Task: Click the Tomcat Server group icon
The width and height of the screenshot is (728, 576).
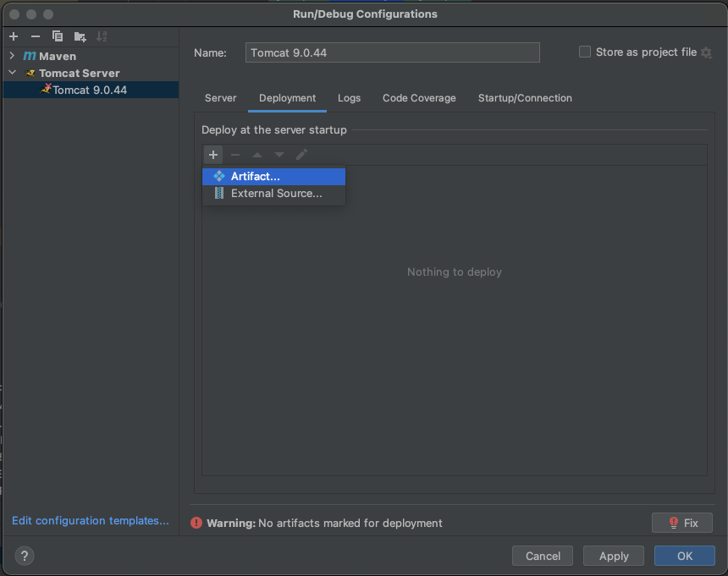Action: click(30, 74)
